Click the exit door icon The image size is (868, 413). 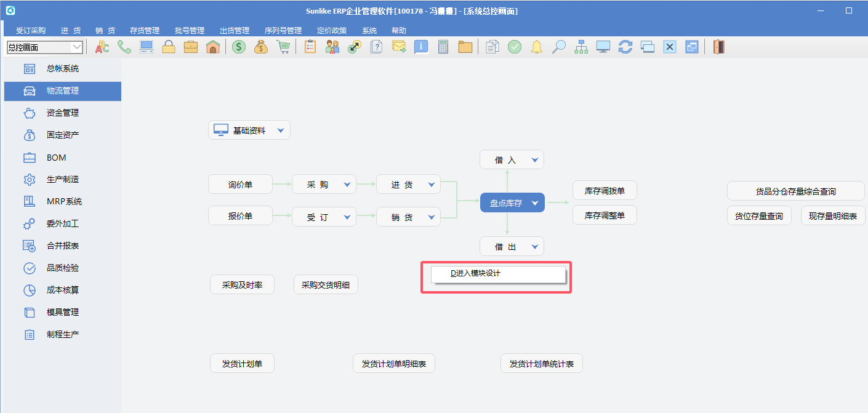click(718, 47)
